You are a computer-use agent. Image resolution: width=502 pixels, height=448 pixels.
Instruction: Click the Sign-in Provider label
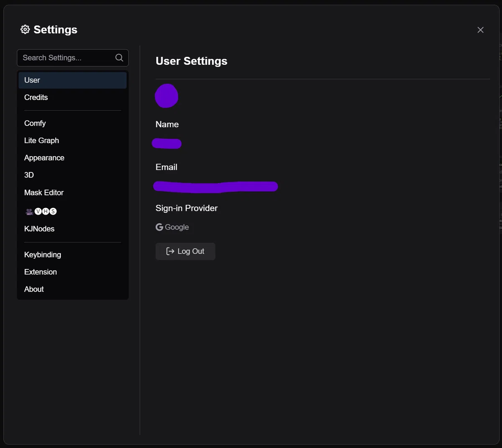click(187, 208)
